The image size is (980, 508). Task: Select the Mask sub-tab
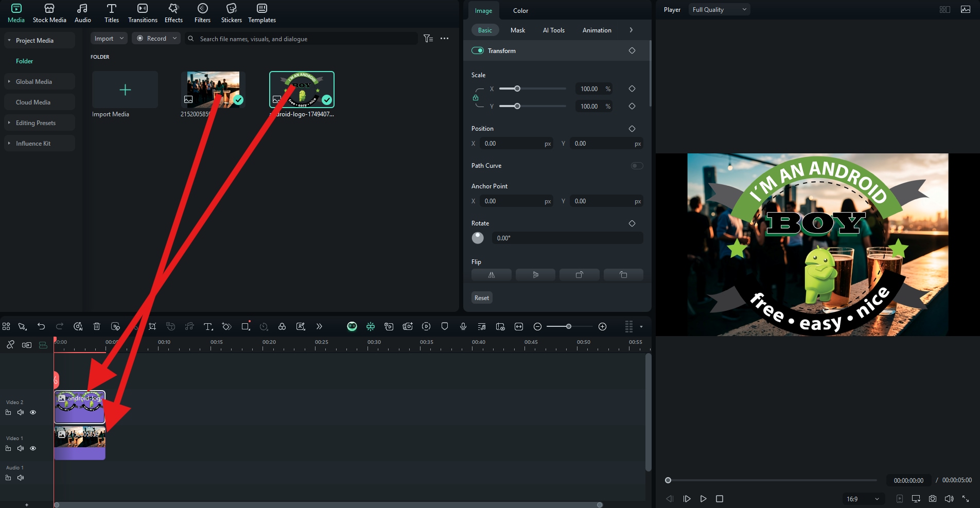click(x=518, y=30)
